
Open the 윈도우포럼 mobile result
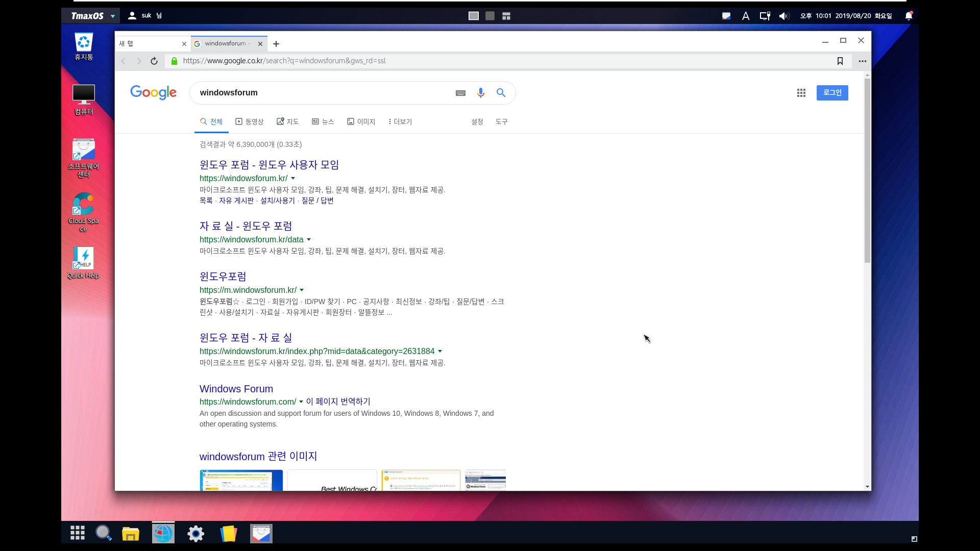(223, 277)
